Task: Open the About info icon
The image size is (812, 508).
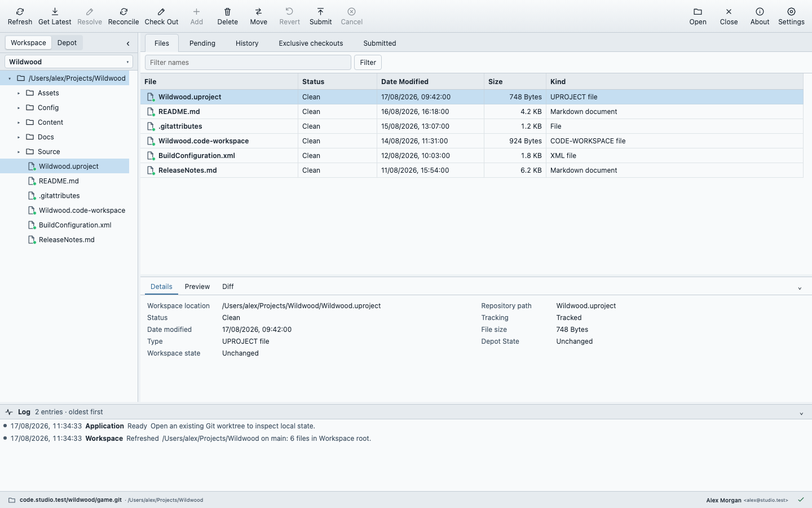Action: 760,11
